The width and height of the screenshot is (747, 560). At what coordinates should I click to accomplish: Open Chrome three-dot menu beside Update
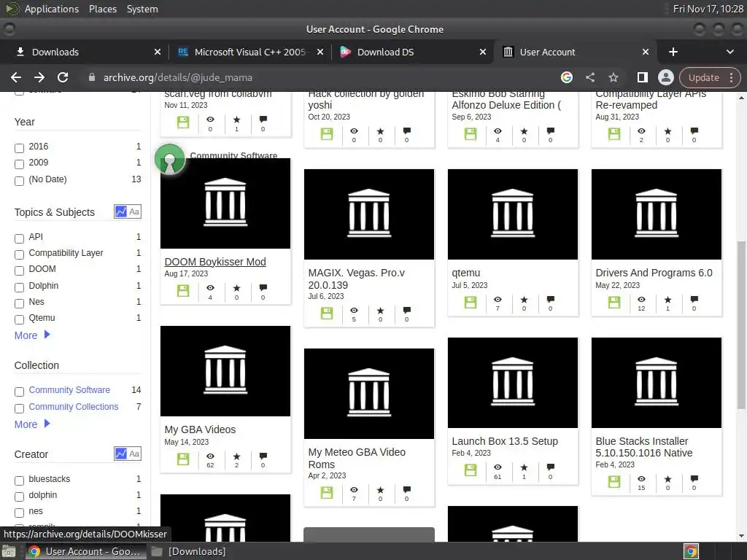pos(731,77)
